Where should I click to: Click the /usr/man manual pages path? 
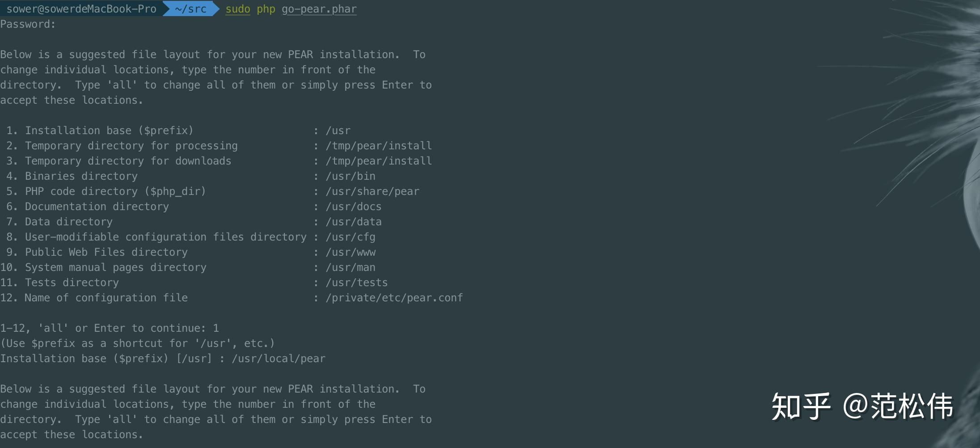(351, 267)
